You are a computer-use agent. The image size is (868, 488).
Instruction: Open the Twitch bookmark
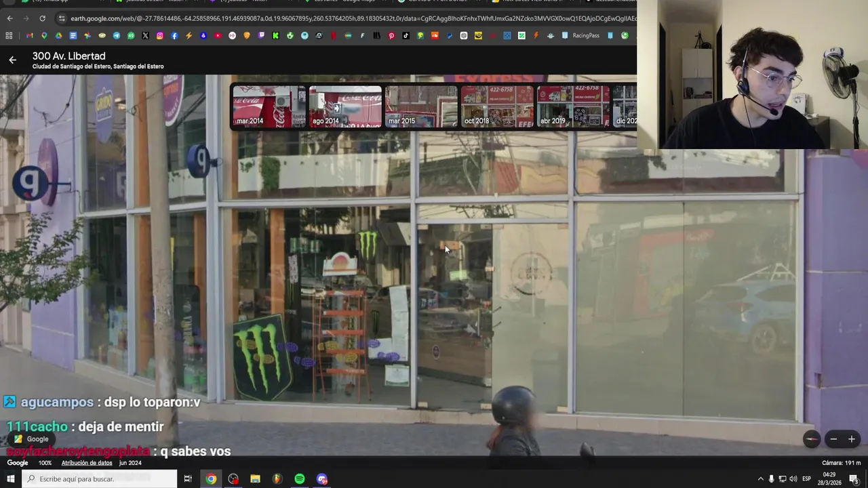click(261, 35)
